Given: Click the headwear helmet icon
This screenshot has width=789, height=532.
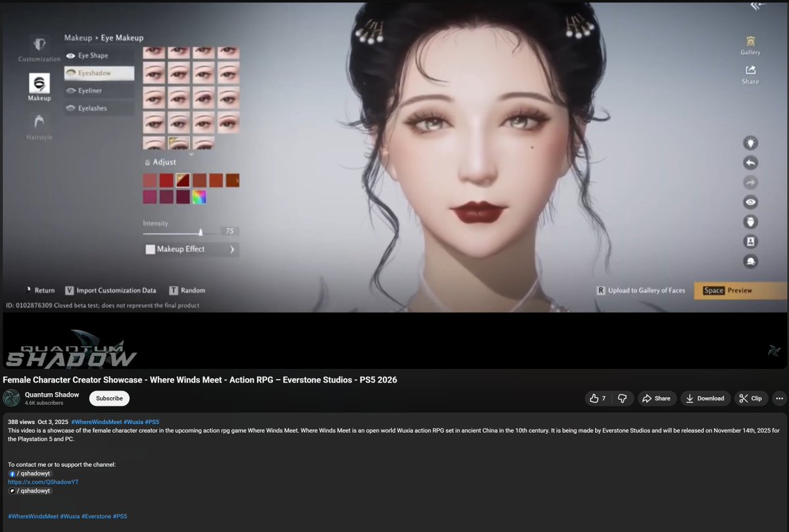Looking at the screenshot, I should point(750,261).
